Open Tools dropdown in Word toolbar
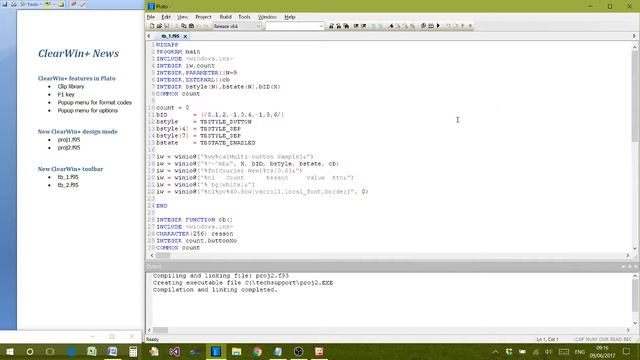 point(32,4)
